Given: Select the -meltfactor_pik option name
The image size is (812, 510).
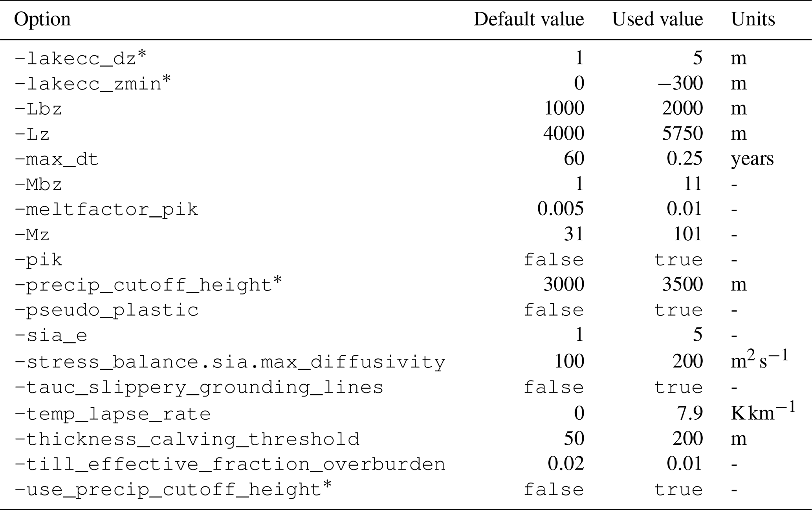Looking at the screenshot, I should click(x=106, y=210).
